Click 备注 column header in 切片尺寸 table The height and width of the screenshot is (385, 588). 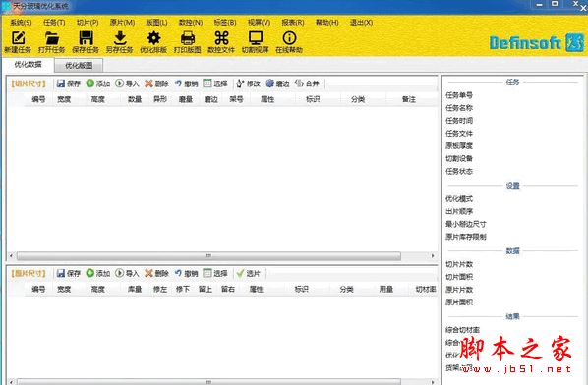tap(409, 99)
